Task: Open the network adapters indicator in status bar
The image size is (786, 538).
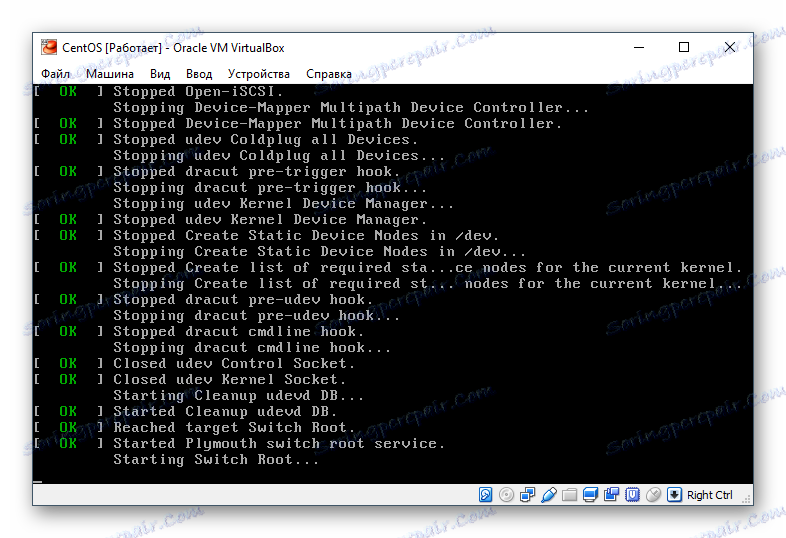Action: [x=527, y=495]
